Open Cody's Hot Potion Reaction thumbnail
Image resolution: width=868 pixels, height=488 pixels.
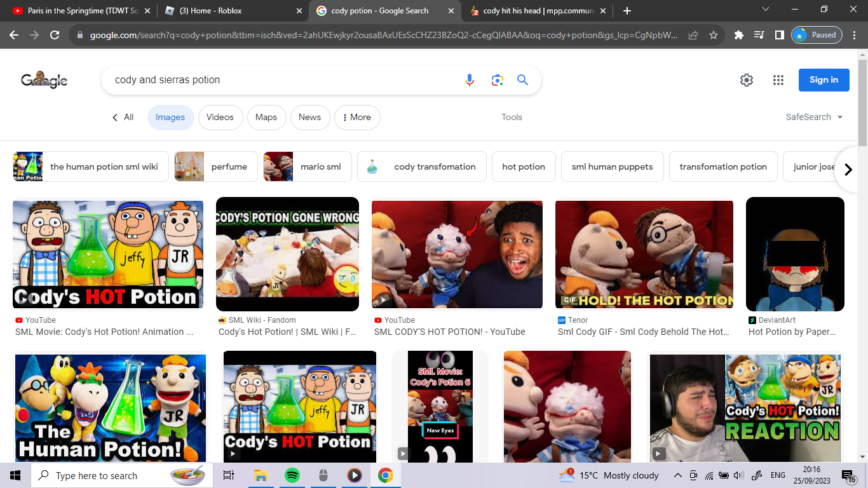click(x=745, y=408)
